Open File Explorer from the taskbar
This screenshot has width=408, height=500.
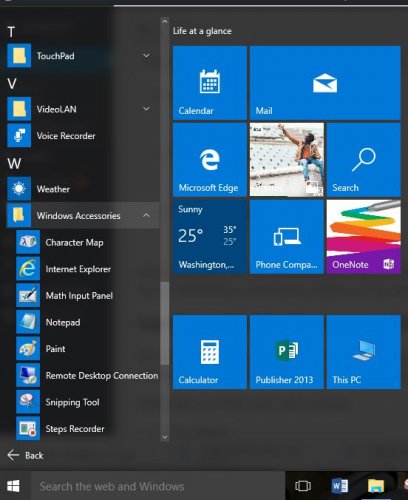pyautogui.click(x=376, y=486)
